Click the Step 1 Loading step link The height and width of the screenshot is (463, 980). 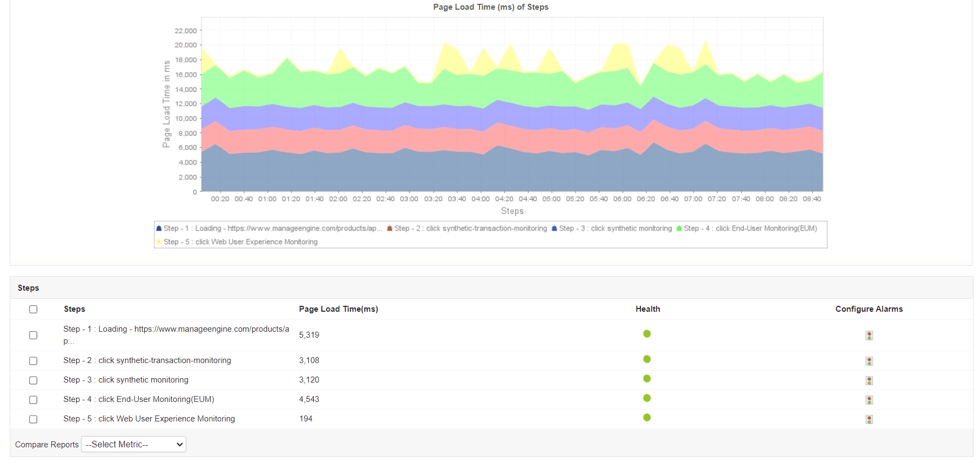click(176, 329)
